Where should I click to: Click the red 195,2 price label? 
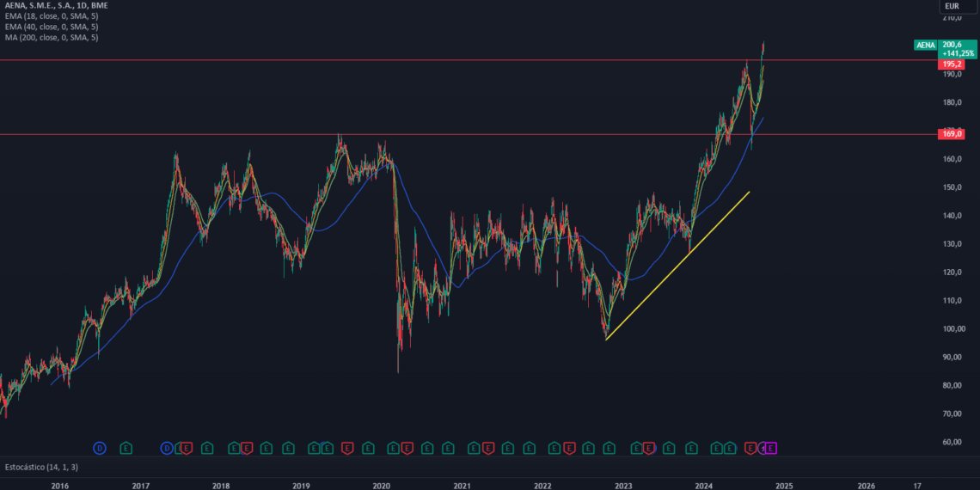tap(952, 64)
